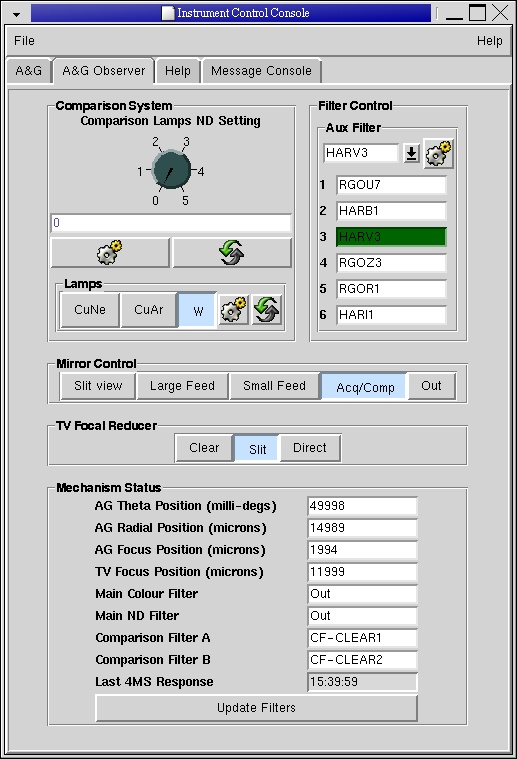Click the Aux Filter gear apply icon
517x759 pixels.
439,153
